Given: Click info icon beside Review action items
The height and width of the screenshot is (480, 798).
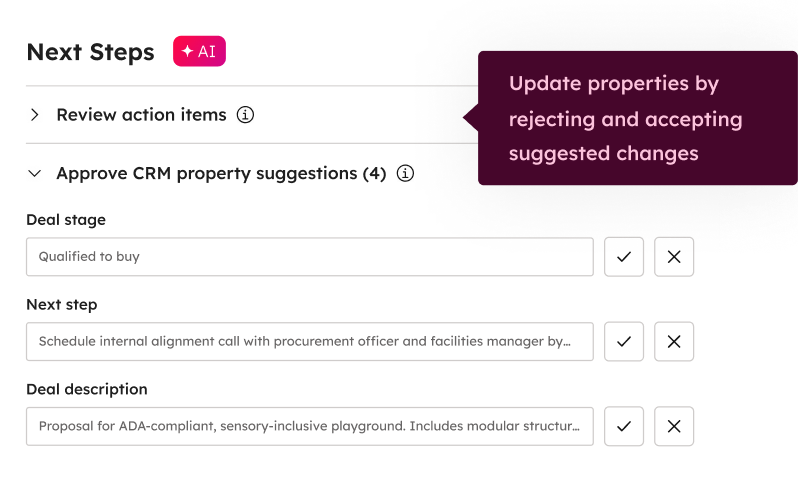Looking at the screenshot, I should pos(245,115).
